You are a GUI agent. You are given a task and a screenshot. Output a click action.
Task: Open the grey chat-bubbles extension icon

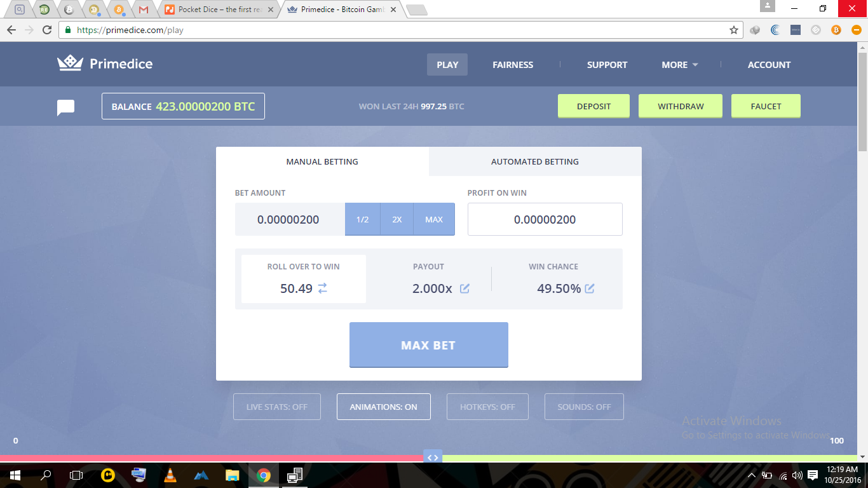pos(755,30)
